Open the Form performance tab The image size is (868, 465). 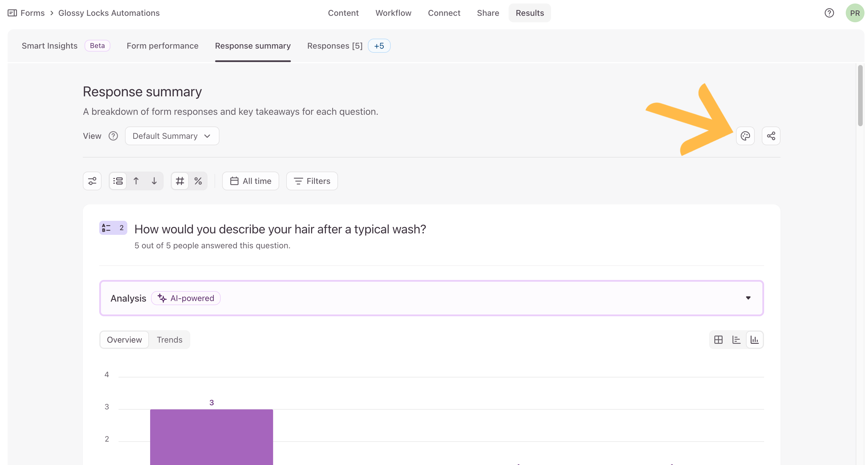(x=162, y=46)
